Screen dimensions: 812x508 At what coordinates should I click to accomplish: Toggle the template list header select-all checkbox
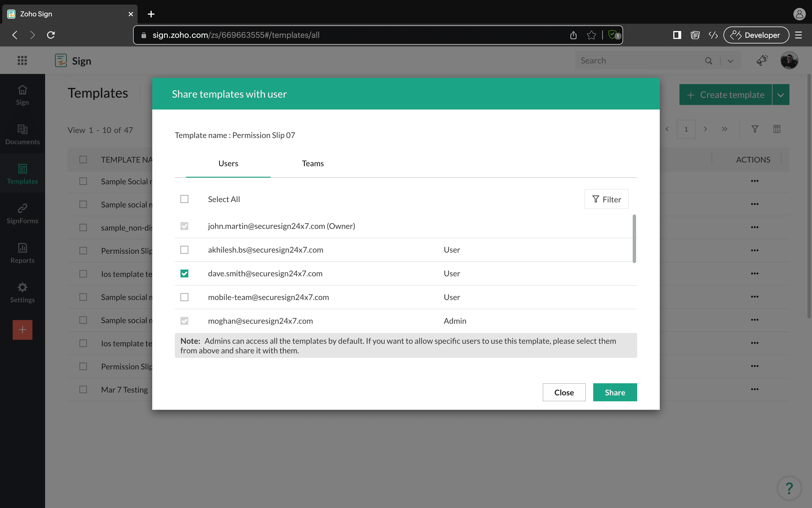click(83, 159)
